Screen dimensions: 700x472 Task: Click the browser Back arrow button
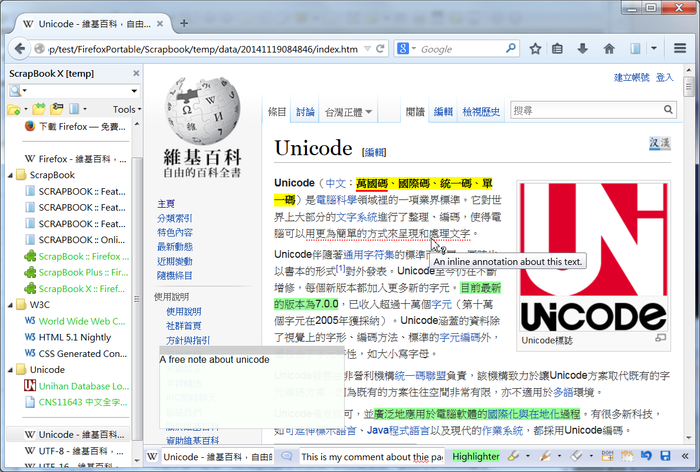coord(20,48)
